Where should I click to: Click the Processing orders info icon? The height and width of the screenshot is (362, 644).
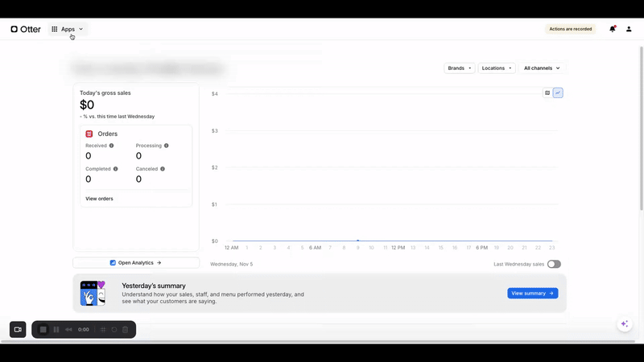coord(167,146)
